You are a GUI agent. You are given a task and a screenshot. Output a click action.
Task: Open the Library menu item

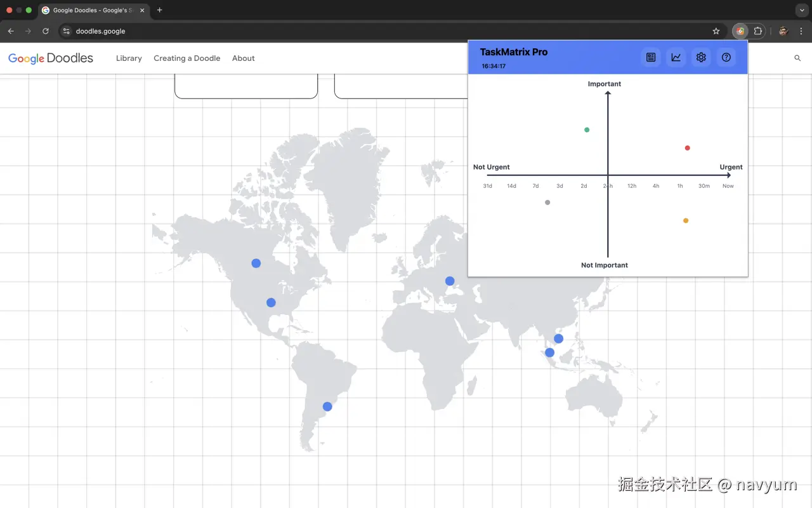[129, 58]
